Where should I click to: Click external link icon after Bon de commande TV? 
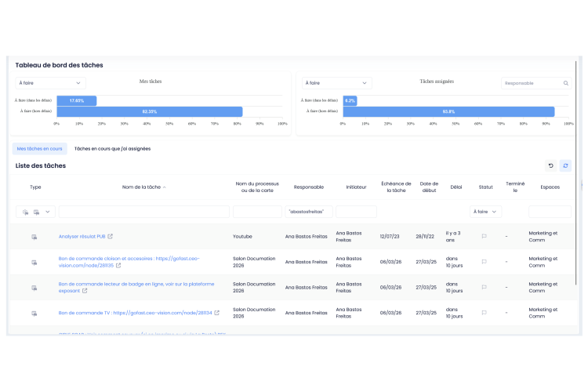click(x=217, y=313)
